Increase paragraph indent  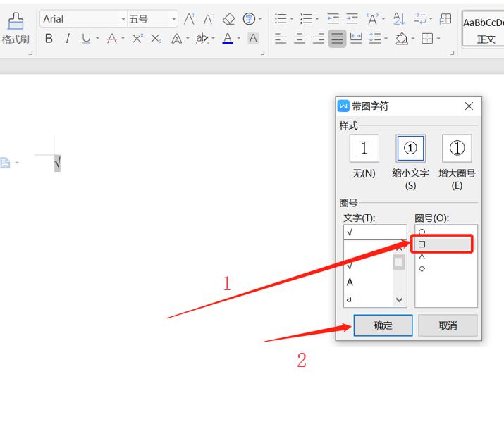(352, 18)
